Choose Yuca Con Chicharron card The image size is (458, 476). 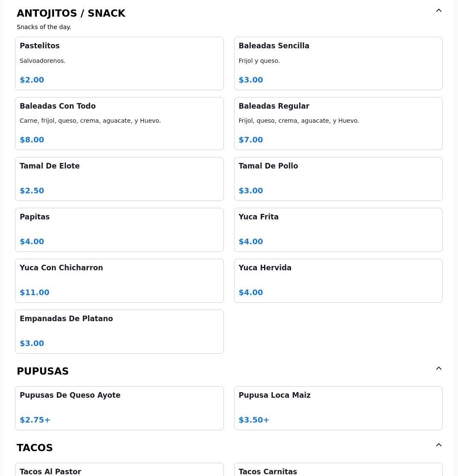point(119,281)
